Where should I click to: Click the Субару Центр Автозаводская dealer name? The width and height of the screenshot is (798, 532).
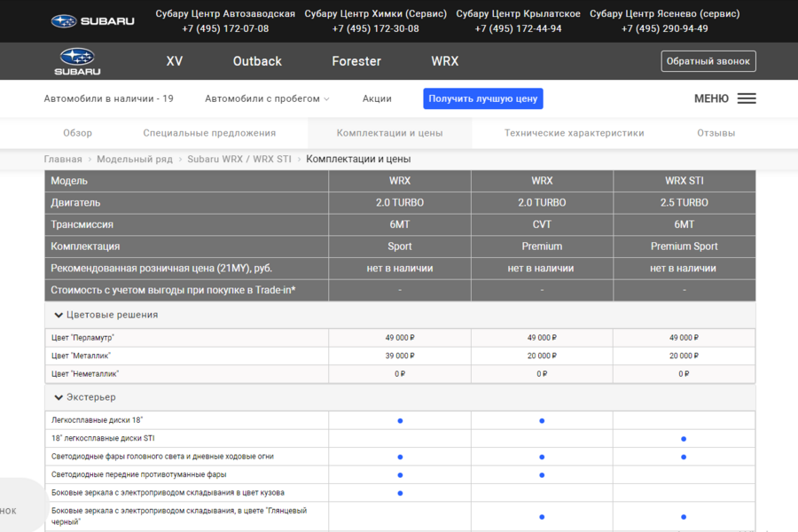click(x=225, y=14)
